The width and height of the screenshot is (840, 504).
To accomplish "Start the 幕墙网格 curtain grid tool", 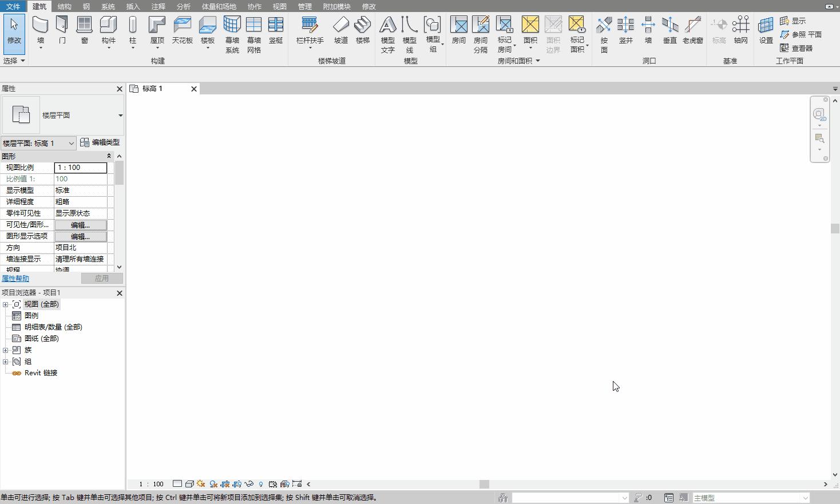I will (x=253, y=35).
